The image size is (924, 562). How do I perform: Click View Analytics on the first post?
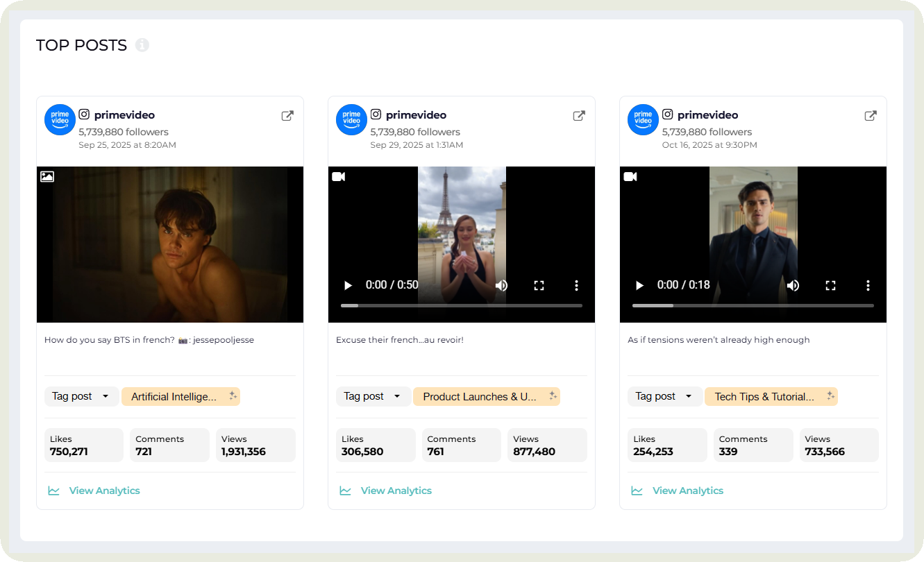pos(104,491)
